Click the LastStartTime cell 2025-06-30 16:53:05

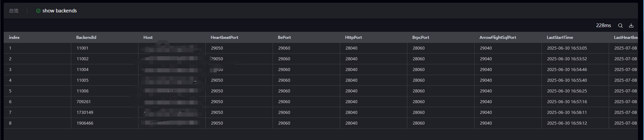pos(567,48)
